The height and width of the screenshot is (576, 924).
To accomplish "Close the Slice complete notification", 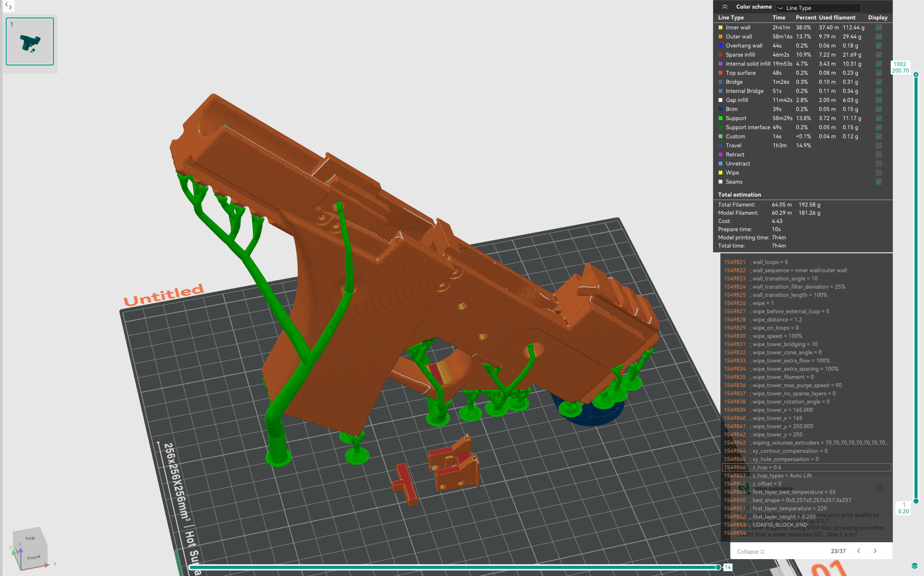I will (879, 488).
